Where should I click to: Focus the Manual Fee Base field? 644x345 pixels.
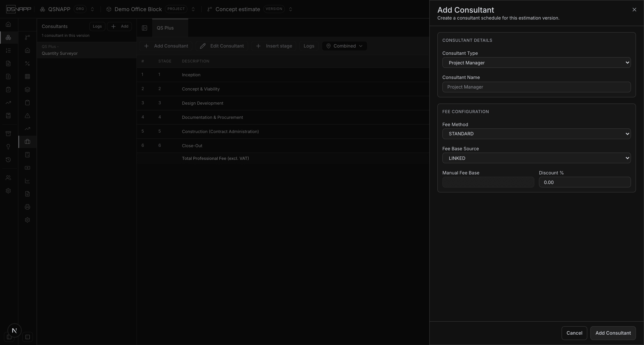pyautogui.click(x=488, y=182)
